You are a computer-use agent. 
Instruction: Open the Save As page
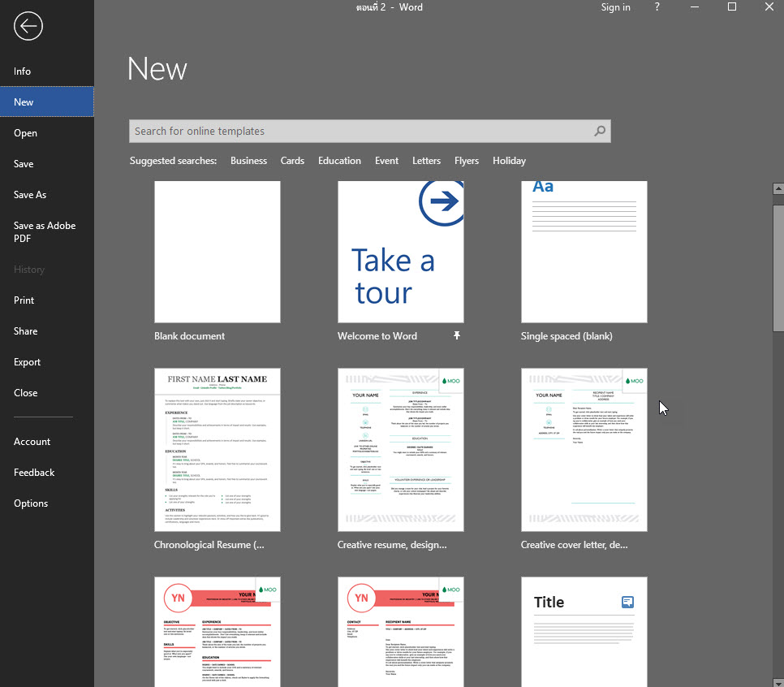pos(47,195)
